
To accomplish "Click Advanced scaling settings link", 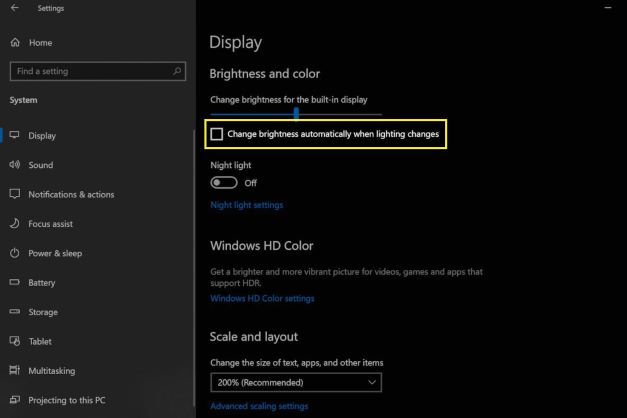I will coord(259,406).
